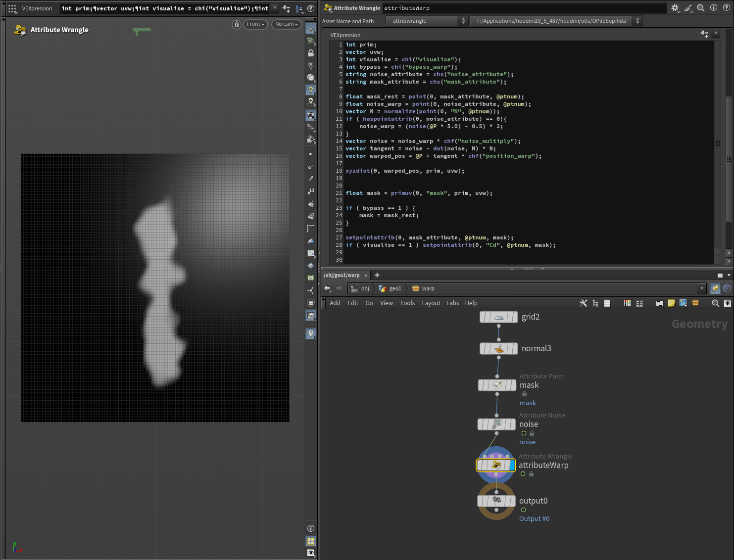Toggle the attributeWarp node blue display flag
734x560 pixels.
coord(512,466)
